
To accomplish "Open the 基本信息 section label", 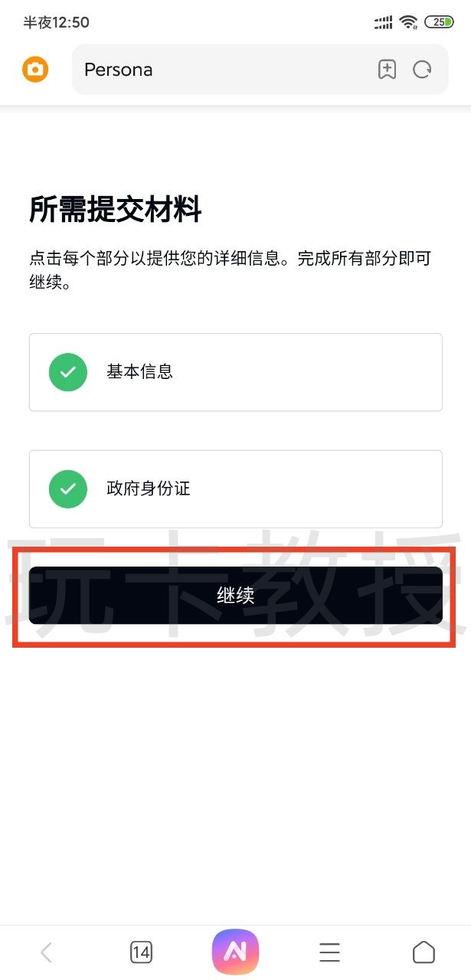I will [x=139, y=372].
